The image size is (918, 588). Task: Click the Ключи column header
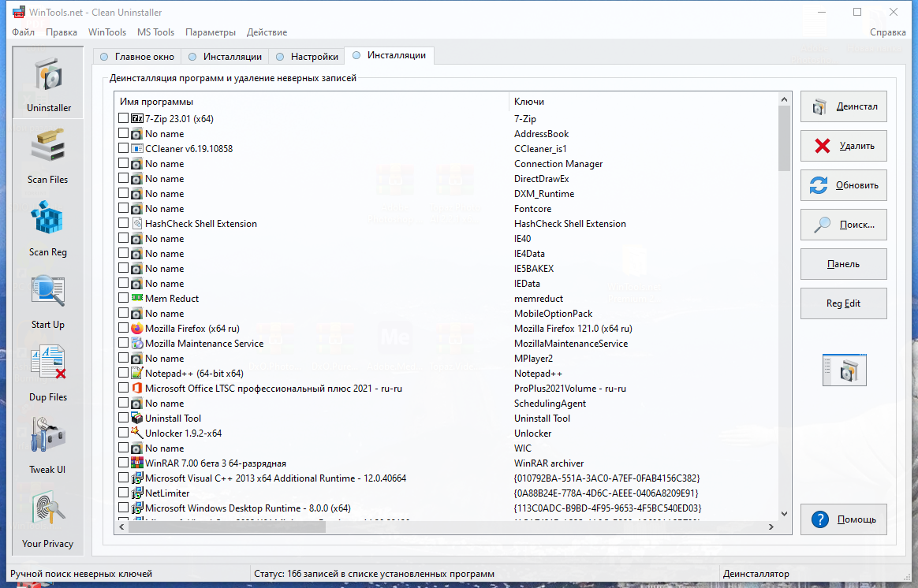[643, 101]
